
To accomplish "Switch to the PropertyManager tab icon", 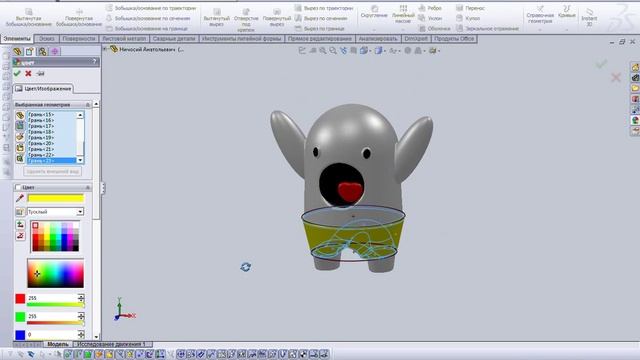I will point(29,51).
